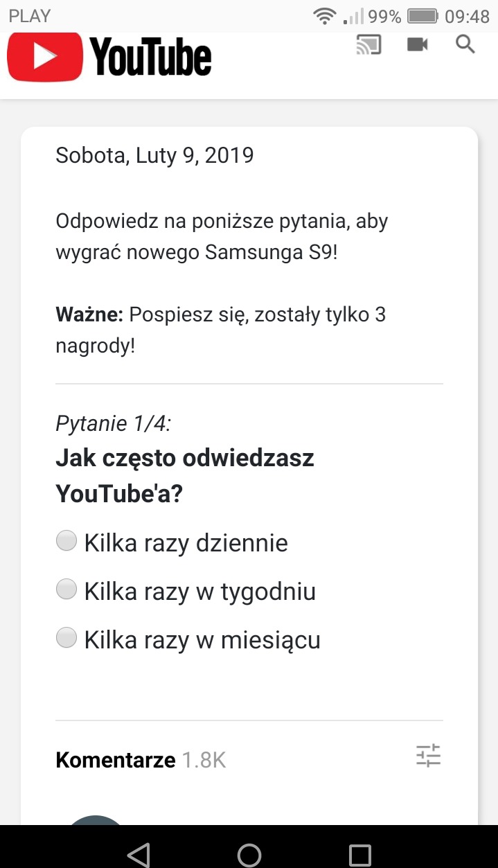Tap the 1.8K comments count
This screenshot has height=868, width=498.
tap(204, 760)
